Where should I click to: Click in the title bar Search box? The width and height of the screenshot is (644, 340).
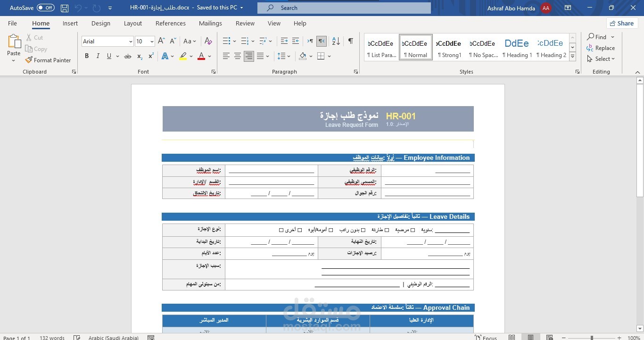point(344,8)
